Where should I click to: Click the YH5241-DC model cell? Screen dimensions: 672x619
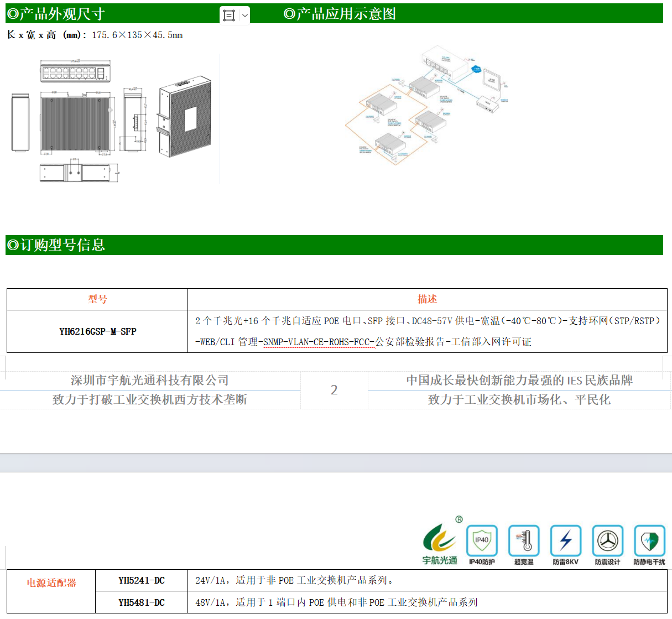(x=142, y=580)
